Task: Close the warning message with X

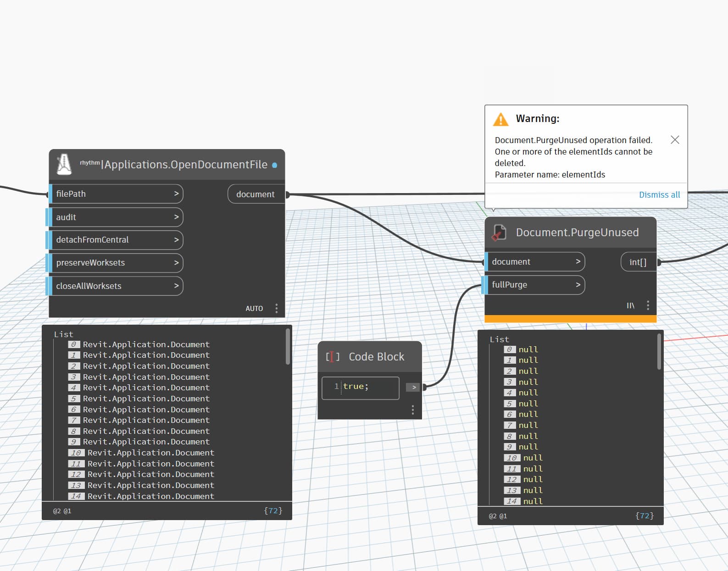Action: (x=675, y=140)
